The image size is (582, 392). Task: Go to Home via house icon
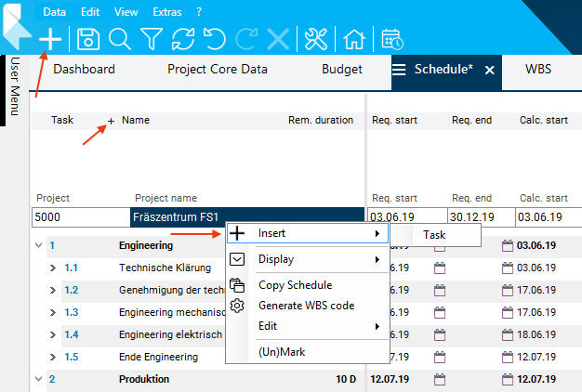[354, 39]
